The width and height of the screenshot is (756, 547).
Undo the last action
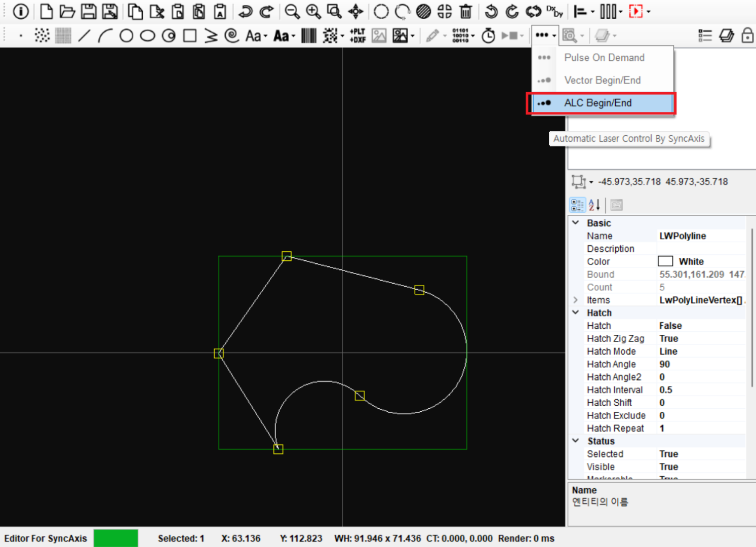click(x=246, y=11)
